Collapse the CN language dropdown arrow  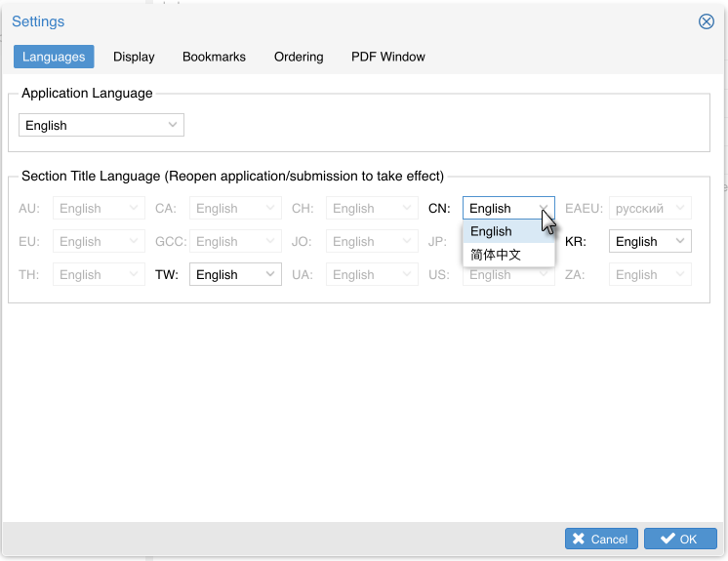click(543, 208)
